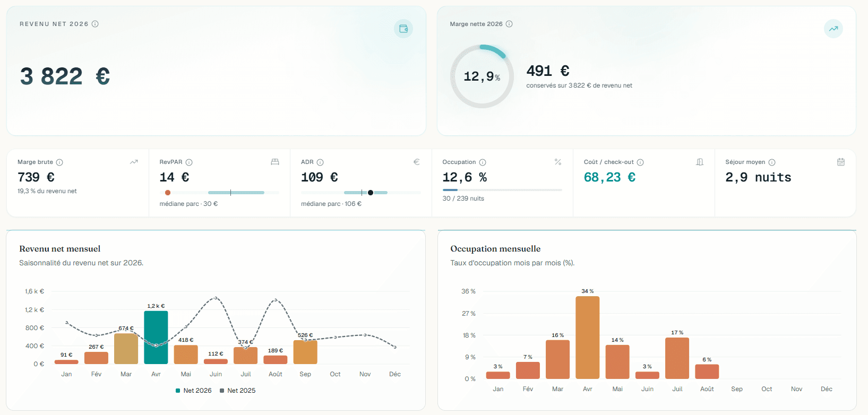Click the trend icon in the Marge brute tile
This screenshot has width=868, height=415.
(134, 162)
